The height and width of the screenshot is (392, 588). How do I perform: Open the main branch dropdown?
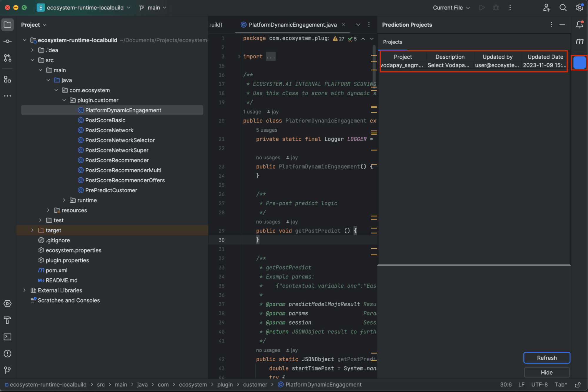(153, 7)
